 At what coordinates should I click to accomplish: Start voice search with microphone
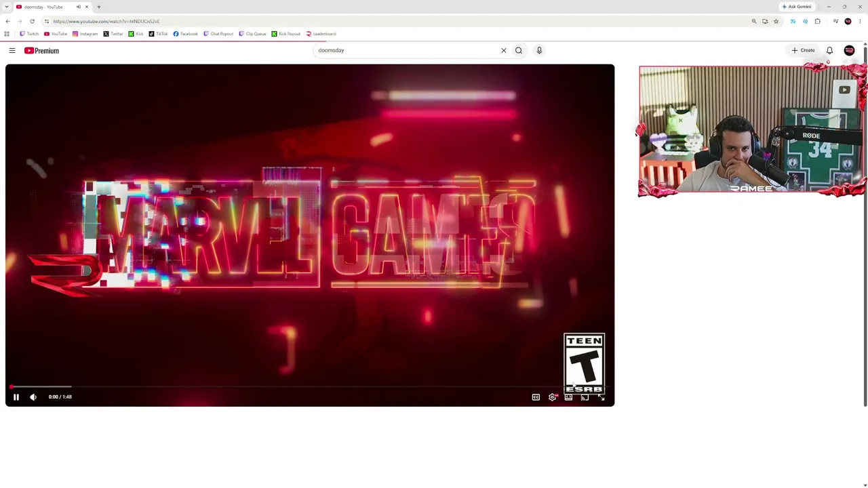coord(539,50)
